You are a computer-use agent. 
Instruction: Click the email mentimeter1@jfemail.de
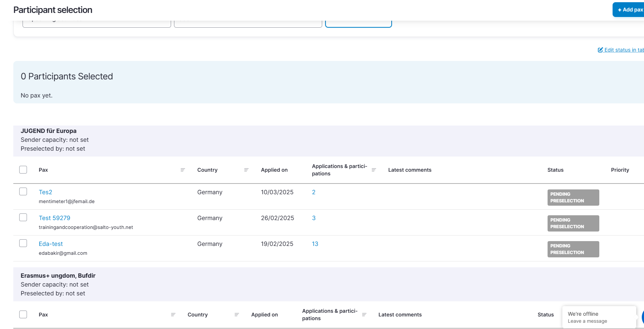(x=67, y=202)
